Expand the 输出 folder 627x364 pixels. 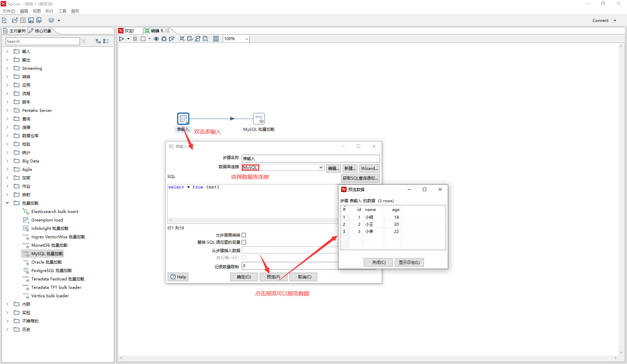pos(7,60)
